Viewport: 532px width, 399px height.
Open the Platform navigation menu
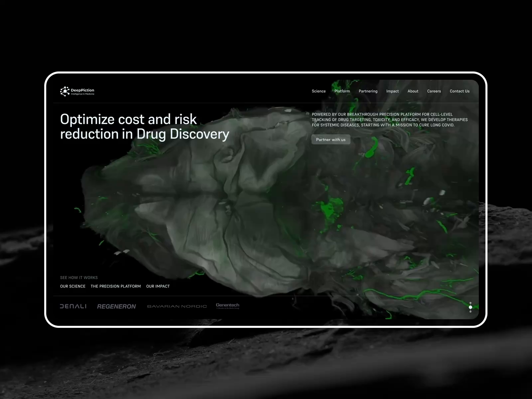tap(342, 91)
